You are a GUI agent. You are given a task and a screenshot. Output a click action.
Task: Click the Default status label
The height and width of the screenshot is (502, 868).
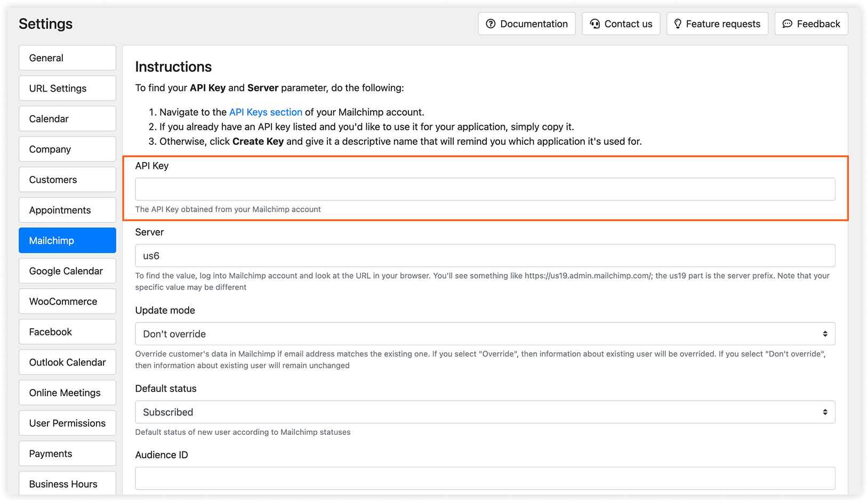coord(166,389)
